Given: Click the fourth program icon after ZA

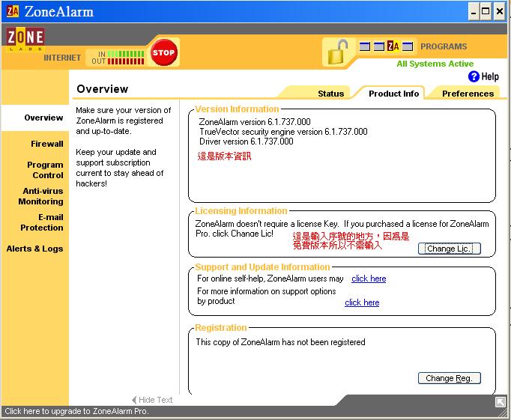Looking at the screenshot, I should pyautogui.click(x=408, y=46).
